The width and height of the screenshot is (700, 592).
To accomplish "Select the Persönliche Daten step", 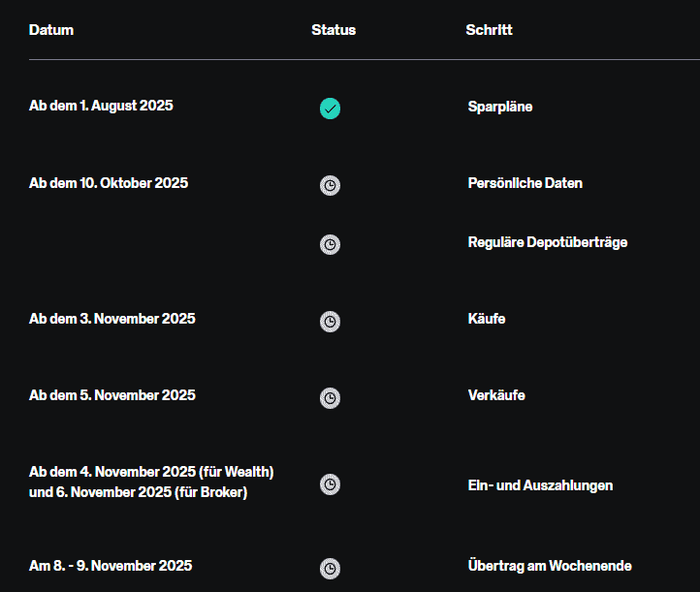I will [x=525, y=183].
